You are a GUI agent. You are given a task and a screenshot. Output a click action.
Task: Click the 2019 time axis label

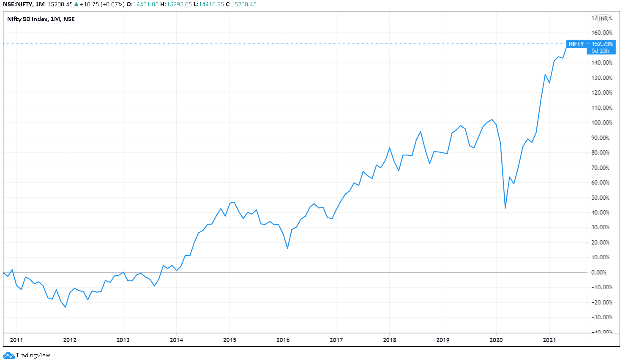(x=443, y=340)
